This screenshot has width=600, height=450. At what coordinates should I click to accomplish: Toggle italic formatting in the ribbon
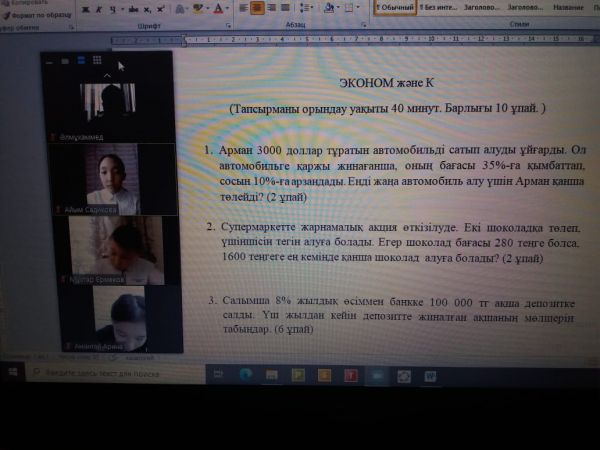(x=97, y=9)
